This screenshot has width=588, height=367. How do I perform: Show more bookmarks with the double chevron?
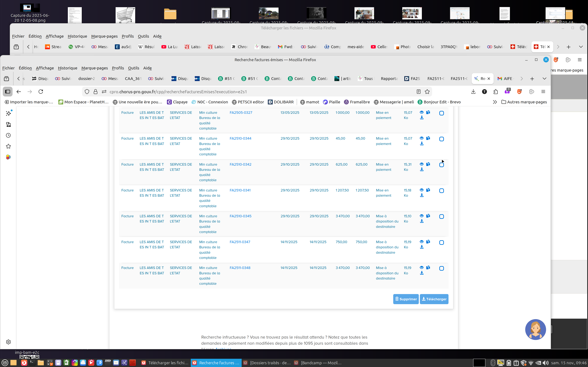[x=495, y=102]
